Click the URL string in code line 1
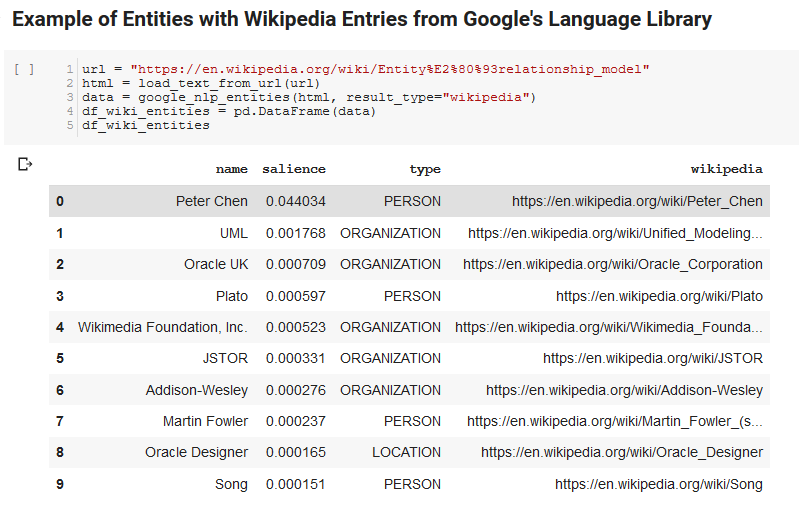 click(x=390, y=69)
